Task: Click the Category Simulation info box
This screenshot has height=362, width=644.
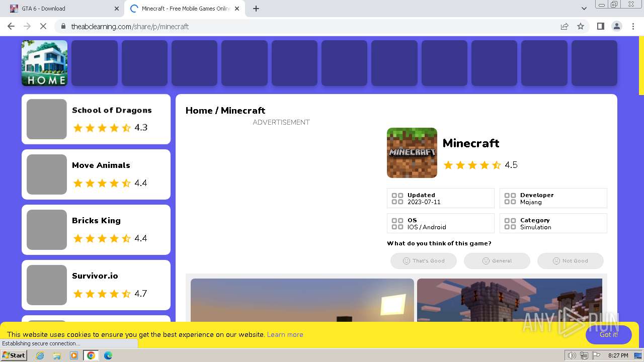Action: (553, 223)
